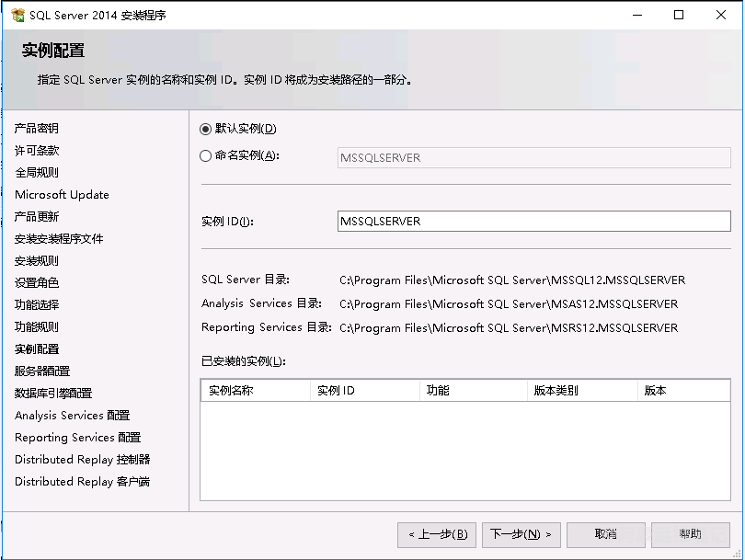The height and width of the screenshot is (560, 745).
Task: Select the 默认实例 radio button
Action: 206,129
